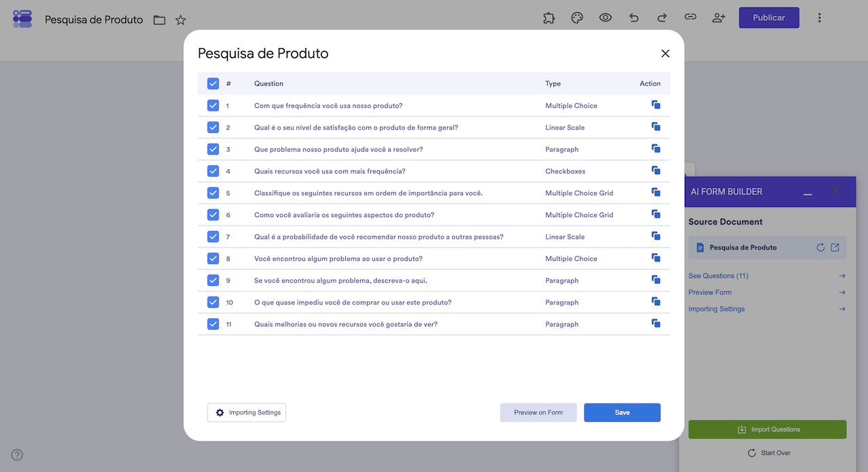The height and width of the screenshot is (472, 868).
Task: Open the theme palette customization icon
Action: click(x=577, y=18)
